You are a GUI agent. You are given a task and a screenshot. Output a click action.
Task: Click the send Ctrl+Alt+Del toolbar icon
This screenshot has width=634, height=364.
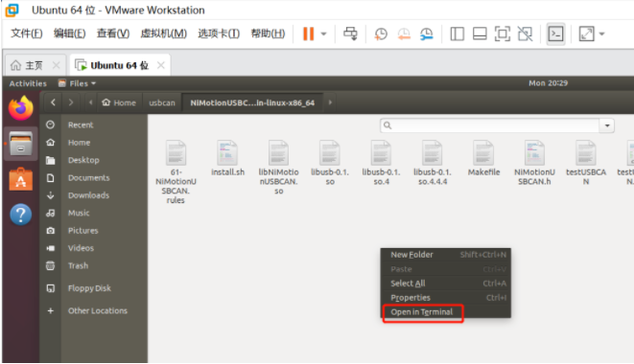(x=350, y=34)
